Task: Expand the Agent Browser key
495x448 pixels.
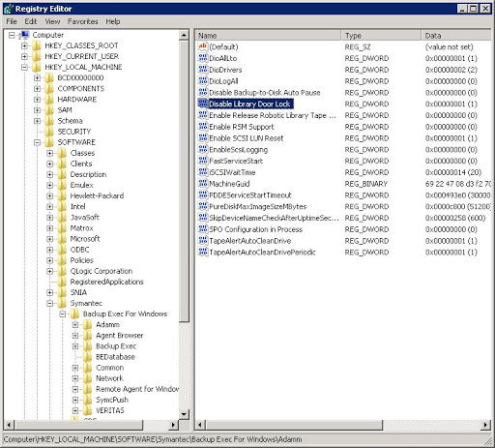Action: (x=75, y=336)
